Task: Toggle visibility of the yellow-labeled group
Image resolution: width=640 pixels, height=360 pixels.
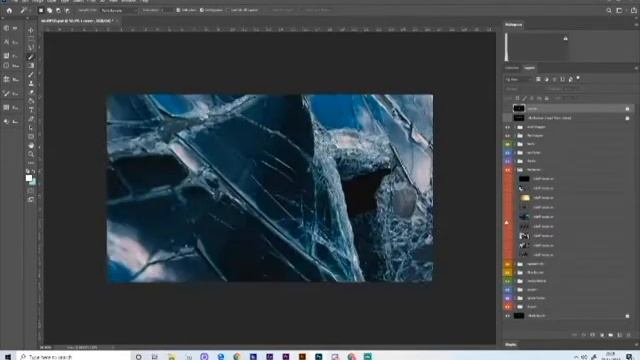Action: [507, 272]
